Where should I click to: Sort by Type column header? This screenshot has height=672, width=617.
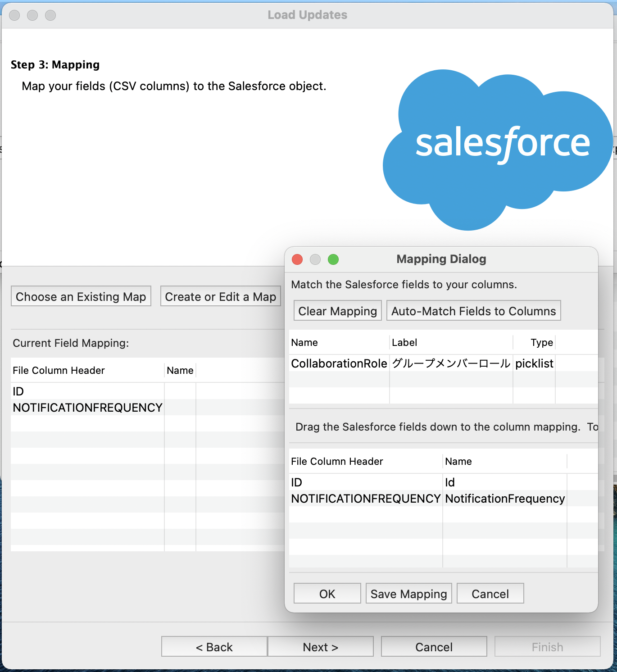pyautogui.click(x=534, y=342)
